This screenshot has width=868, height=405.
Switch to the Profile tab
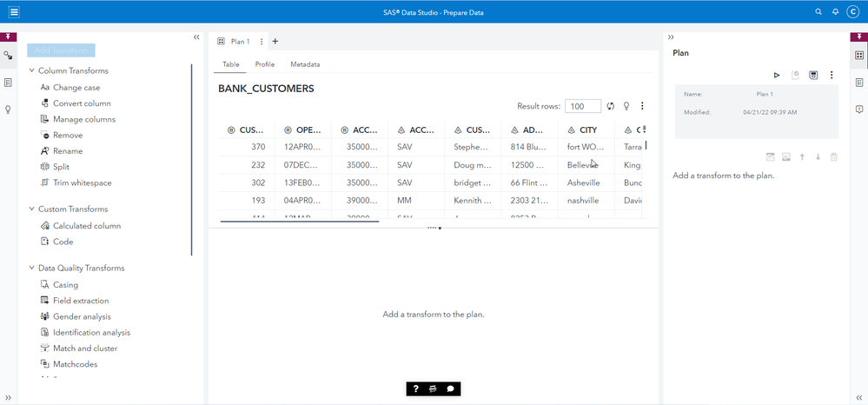tap(264, 64)
